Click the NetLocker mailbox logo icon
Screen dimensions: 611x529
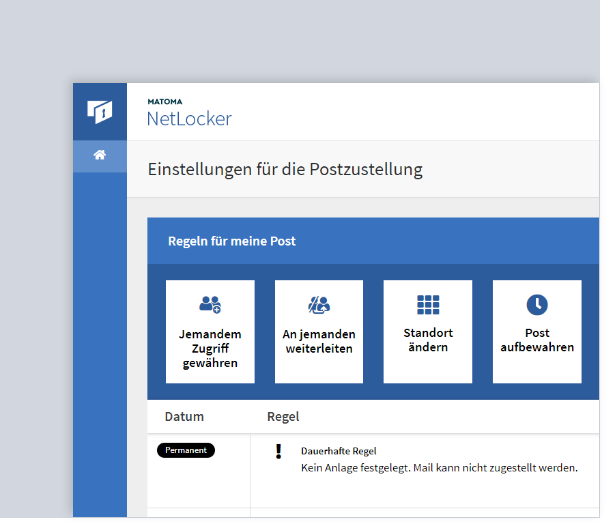100,111
